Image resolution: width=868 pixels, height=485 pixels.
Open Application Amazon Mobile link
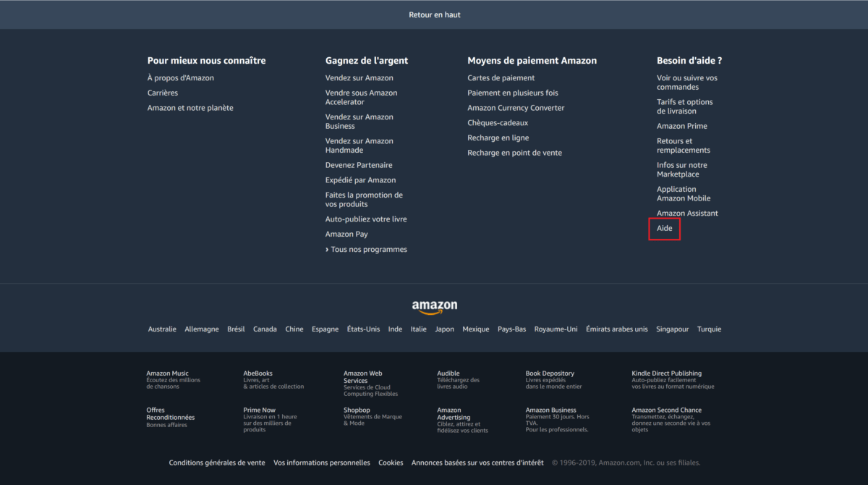684,193
